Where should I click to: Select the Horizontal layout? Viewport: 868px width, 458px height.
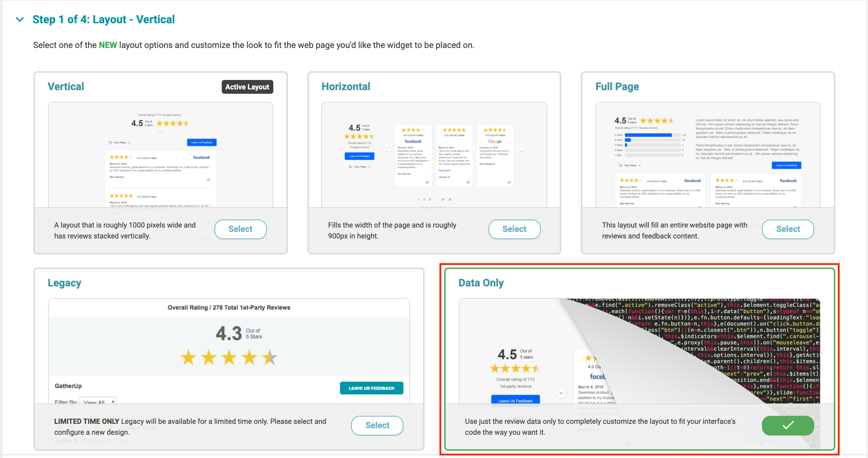514,229
